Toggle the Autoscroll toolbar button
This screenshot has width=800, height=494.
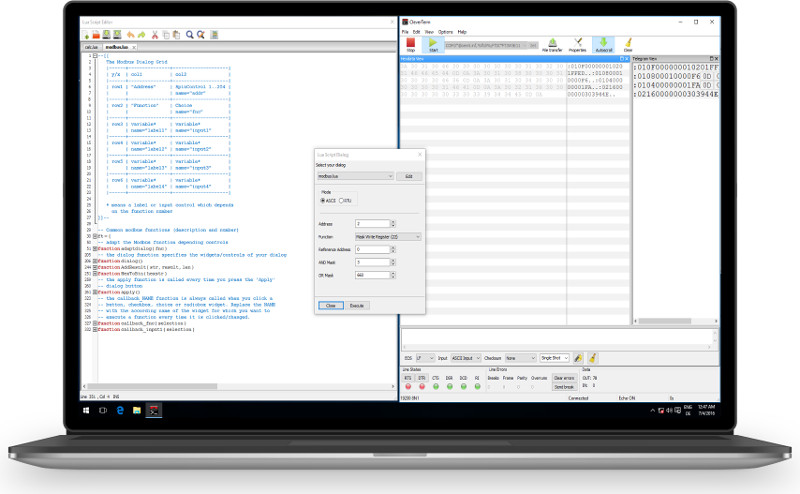pyautogui.click(x=604, y=44)
